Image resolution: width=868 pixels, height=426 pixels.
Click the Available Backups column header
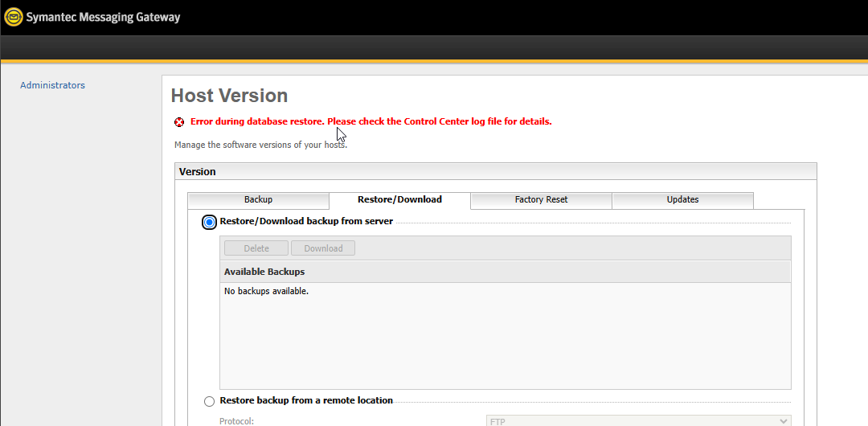pyautogui.click(x=506, y=272)
